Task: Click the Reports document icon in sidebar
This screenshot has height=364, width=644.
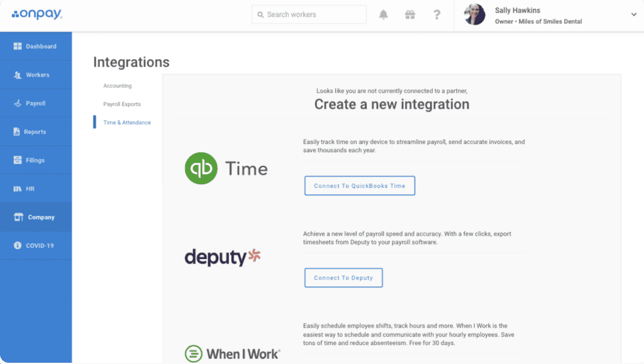Action: pyautogui.click(x=16, y=132)
